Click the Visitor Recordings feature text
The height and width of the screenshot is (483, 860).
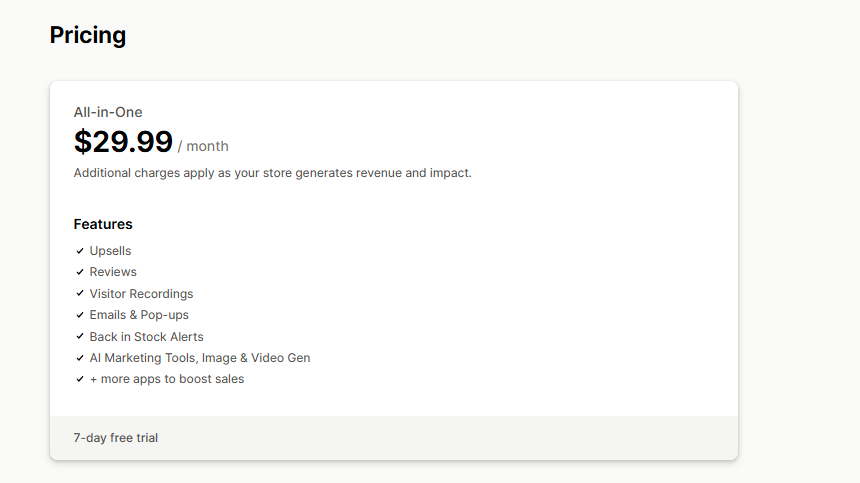(x=141, y=294)
